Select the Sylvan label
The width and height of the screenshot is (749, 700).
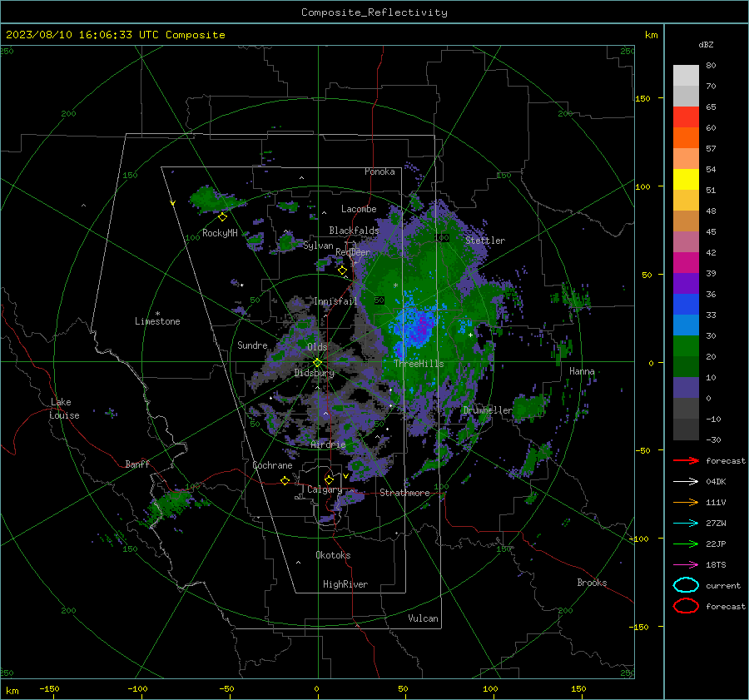click(318, 246)
